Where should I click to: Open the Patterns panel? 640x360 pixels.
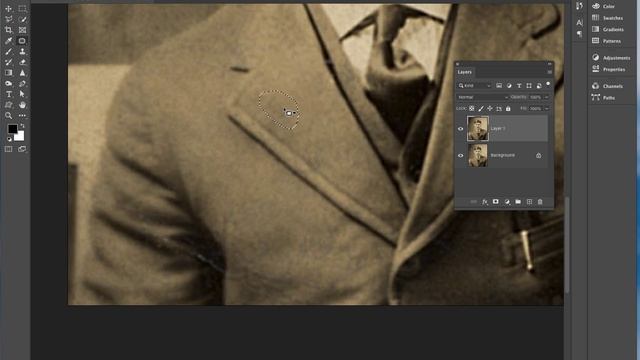[607, 41]
